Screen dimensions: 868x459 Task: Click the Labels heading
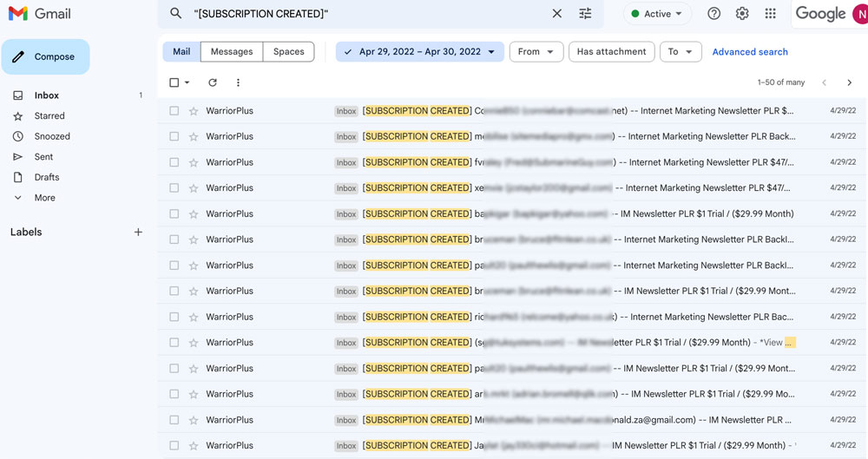tap(26, 232)
